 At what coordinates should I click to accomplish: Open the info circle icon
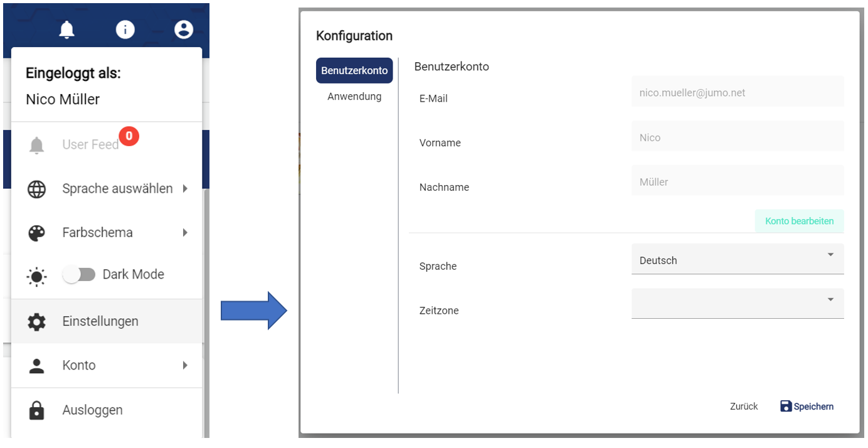click(125, 29)
